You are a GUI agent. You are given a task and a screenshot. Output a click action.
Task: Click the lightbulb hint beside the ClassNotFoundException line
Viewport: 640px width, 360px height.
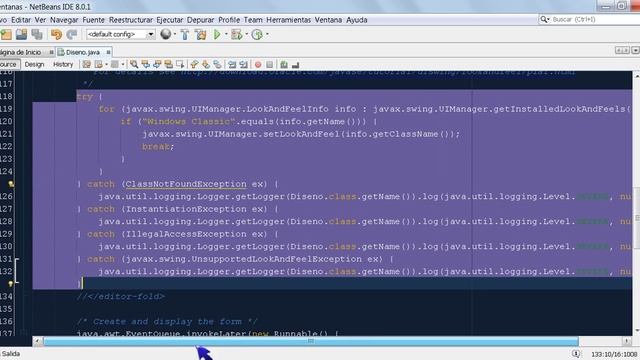click(x=11, y=184)
